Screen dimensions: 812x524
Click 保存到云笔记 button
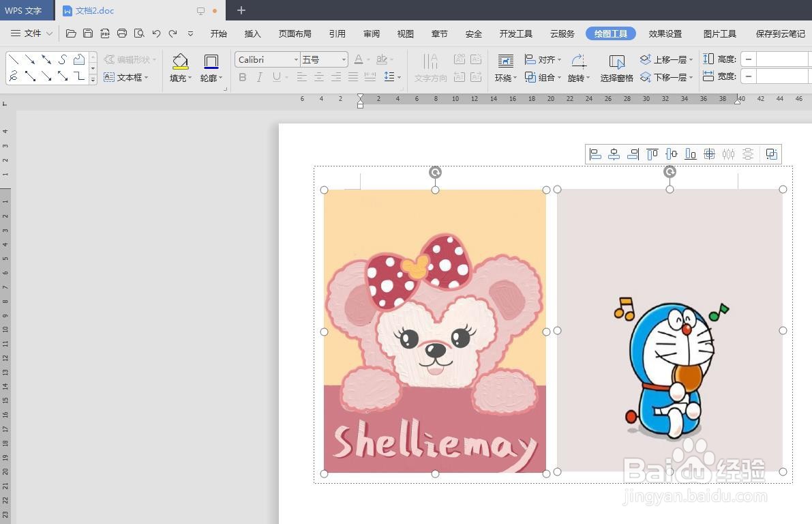click(781, 33)
